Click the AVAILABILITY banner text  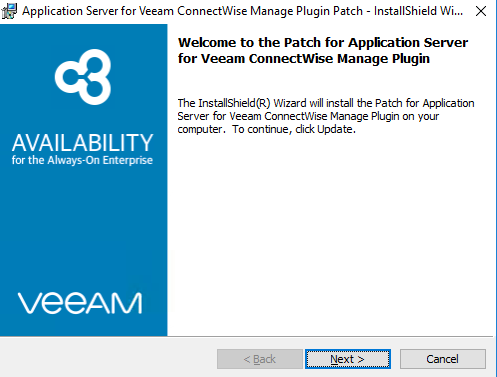pyautogui.click(x=83, y=143)
